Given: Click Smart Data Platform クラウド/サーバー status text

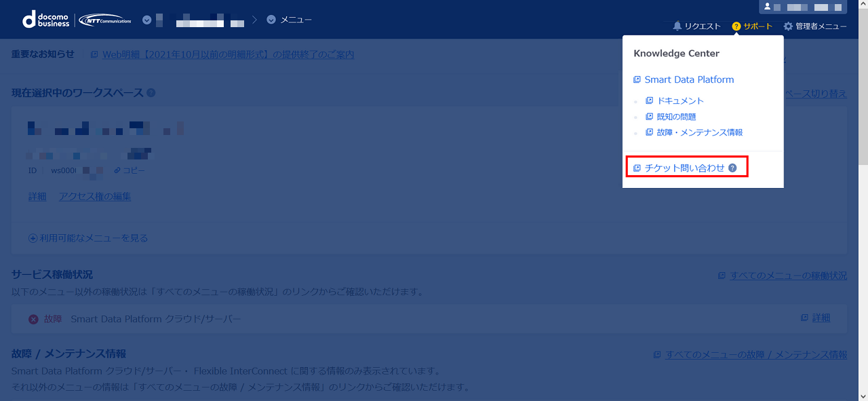Looking at the screenshot, I should point(156,319).
